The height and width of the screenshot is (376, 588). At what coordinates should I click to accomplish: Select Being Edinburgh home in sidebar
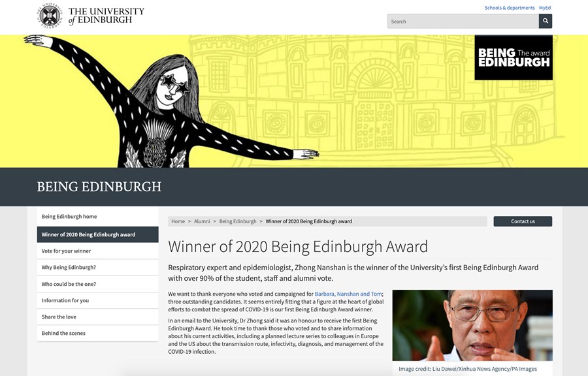tap(97, 217)
